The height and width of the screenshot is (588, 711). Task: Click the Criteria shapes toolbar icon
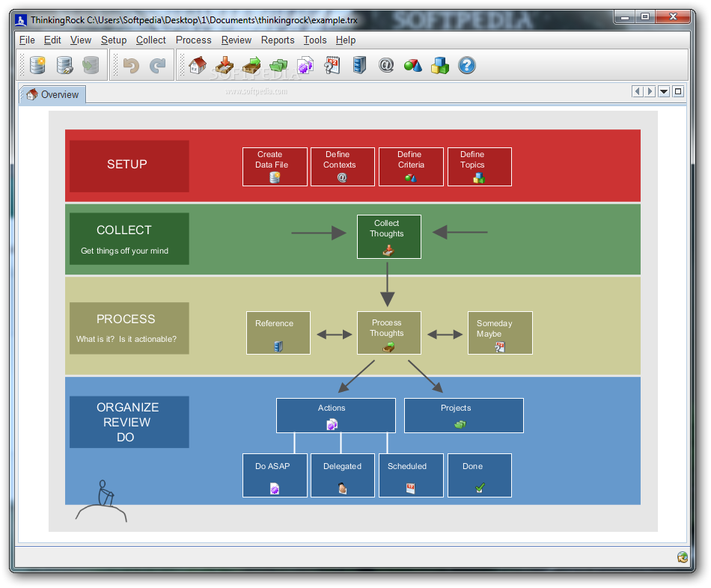pyautogui.click(x=412, y=66)
